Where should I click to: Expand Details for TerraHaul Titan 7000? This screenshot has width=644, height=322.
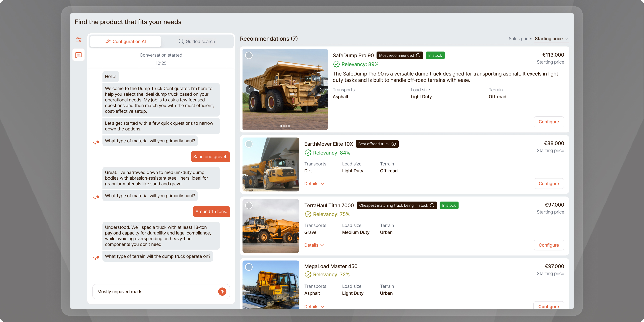coord(314,245)
